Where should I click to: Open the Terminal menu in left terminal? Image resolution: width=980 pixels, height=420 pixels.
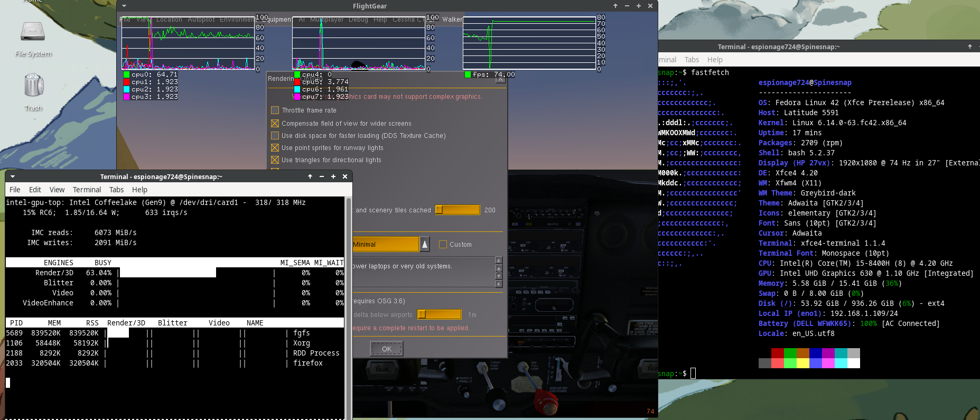click(x=87, y=190)
